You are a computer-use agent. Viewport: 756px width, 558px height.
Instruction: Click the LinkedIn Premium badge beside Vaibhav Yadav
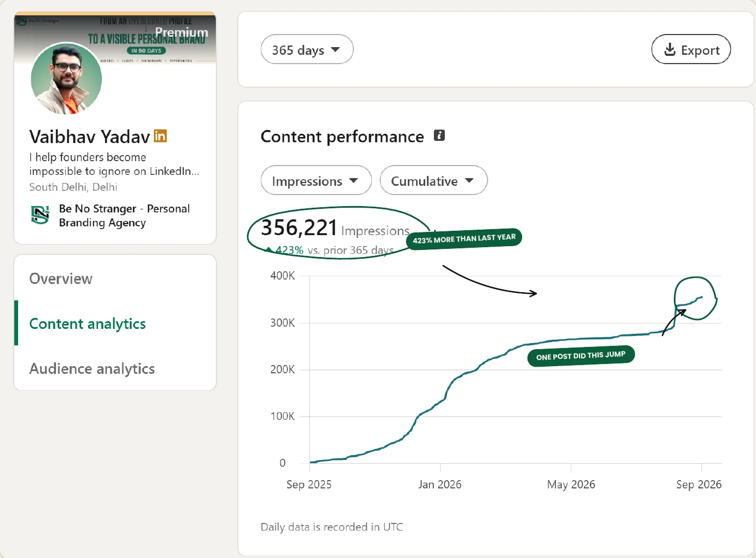[x=161, y=135]
